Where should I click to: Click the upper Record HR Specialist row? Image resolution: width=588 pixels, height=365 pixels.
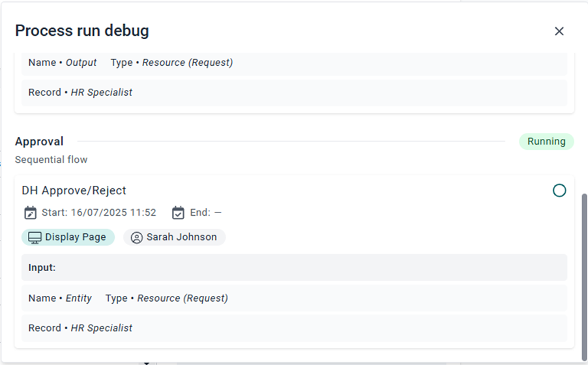pyautogui.click(x=80, y=93)
